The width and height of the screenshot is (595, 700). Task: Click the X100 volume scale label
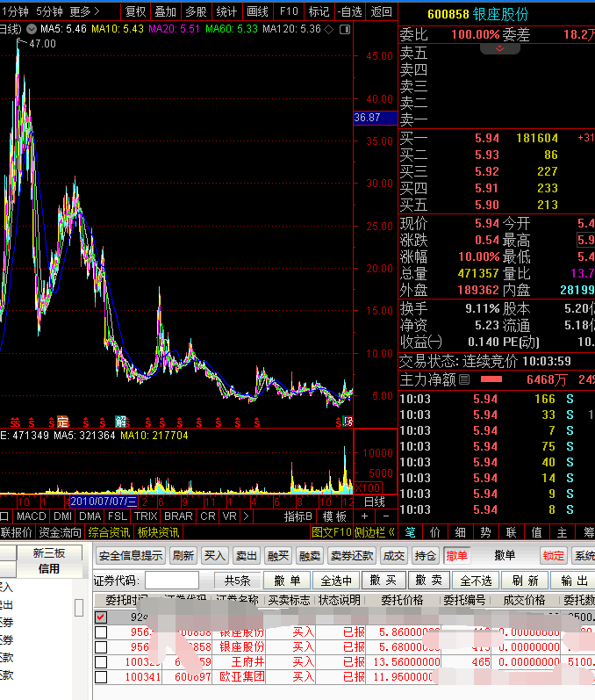[368, 487]
